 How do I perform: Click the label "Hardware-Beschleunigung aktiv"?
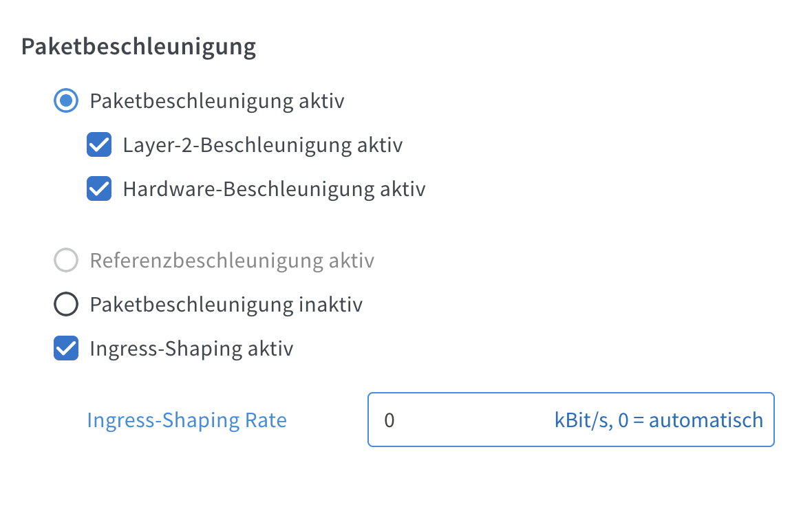(273, 188)
